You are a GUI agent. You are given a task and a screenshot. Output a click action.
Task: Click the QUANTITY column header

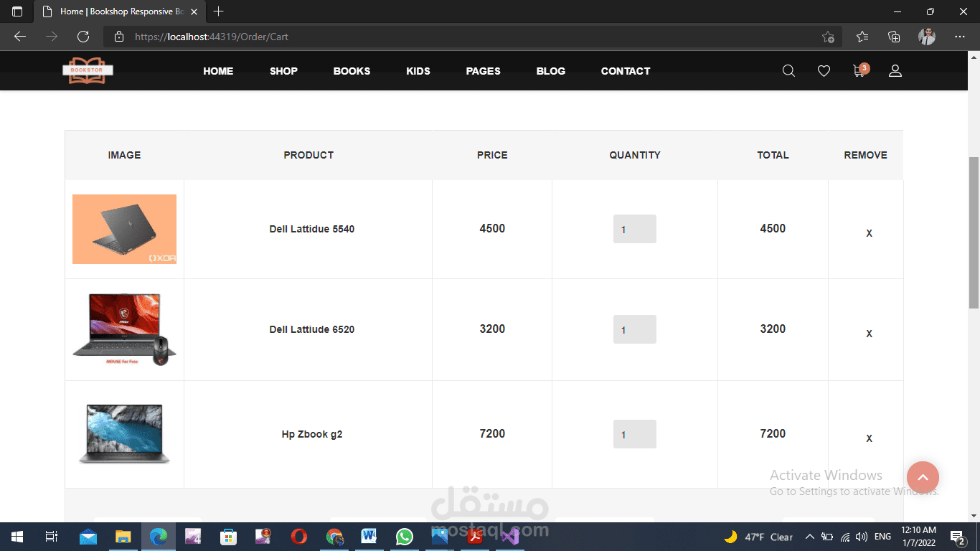coord(635,155)
